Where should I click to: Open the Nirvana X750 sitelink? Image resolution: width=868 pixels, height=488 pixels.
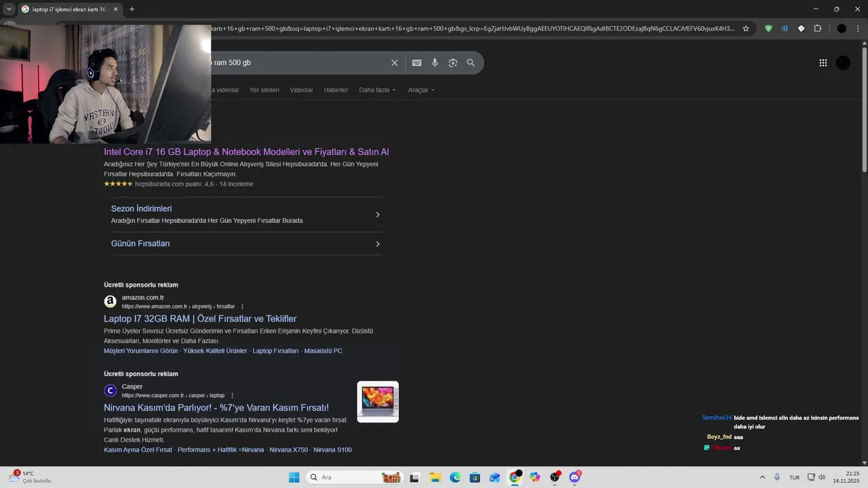point(288,450)
